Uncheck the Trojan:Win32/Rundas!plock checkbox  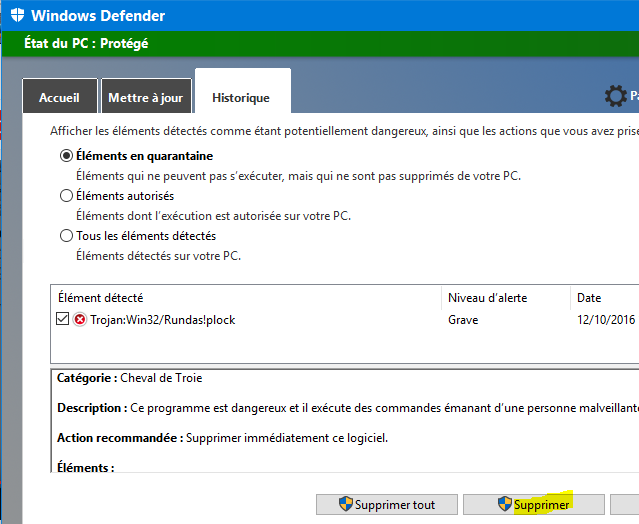point(62,319)
